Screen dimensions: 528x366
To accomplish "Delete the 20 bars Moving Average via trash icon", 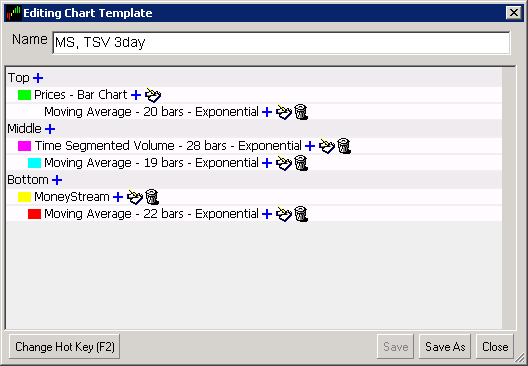I will (301, 112).
